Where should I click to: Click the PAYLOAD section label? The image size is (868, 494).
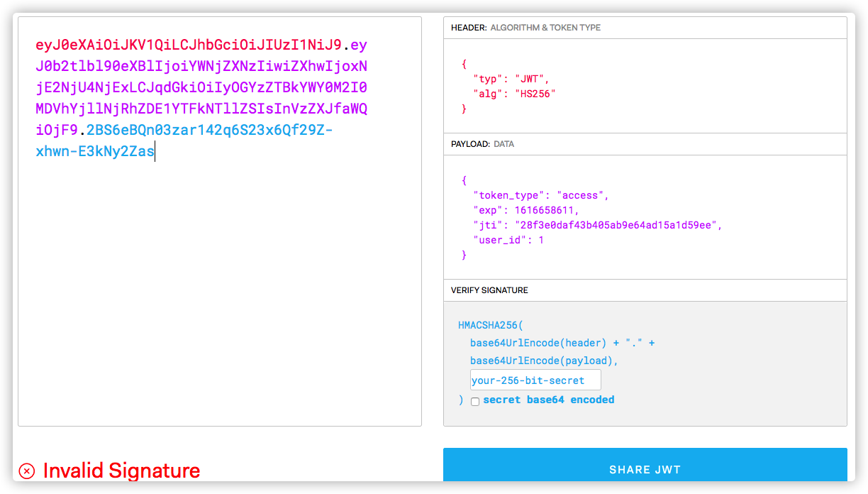pos(470,144)
